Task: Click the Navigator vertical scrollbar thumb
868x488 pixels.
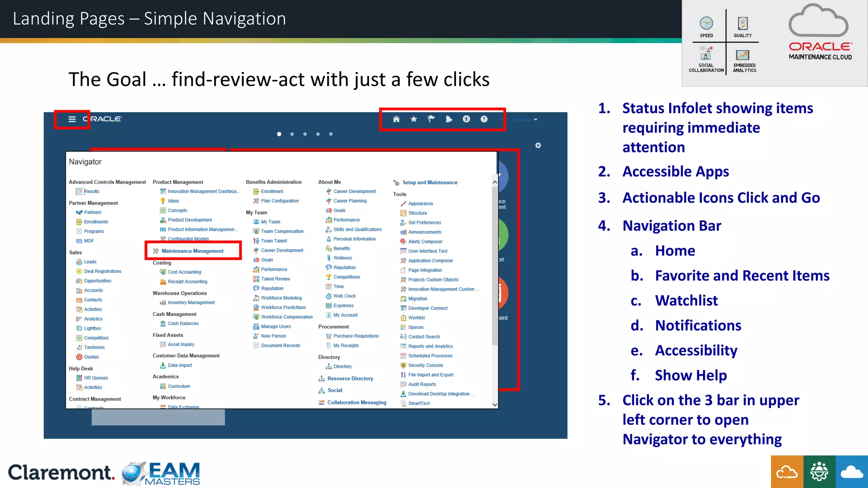Action: point(495,266)
